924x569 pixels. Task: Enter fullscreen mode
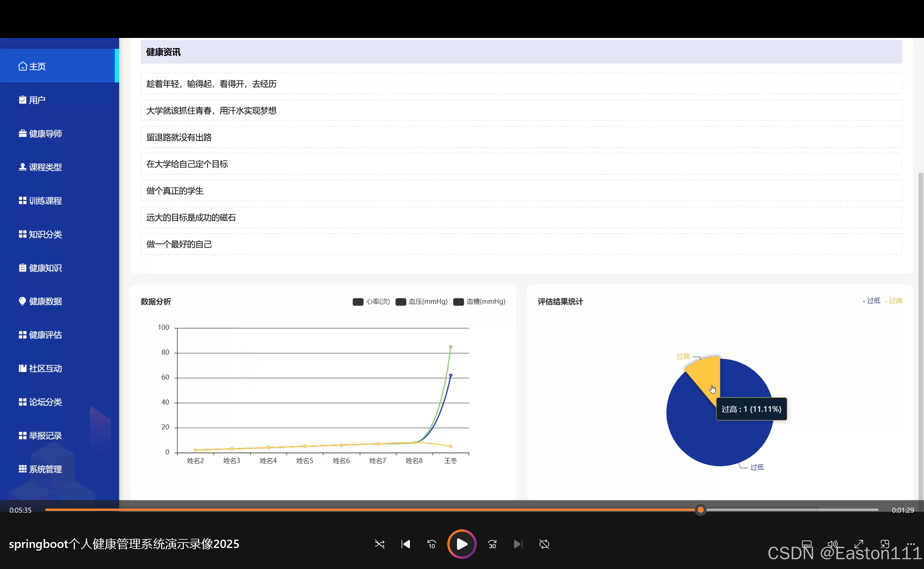[x=859, y=544]
